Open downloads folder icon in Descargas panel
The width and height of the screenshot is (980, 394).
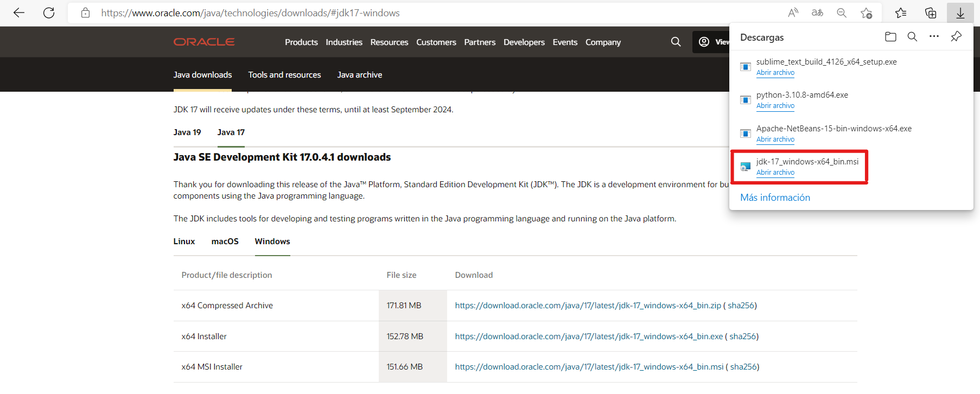click(x=890, y=37)
